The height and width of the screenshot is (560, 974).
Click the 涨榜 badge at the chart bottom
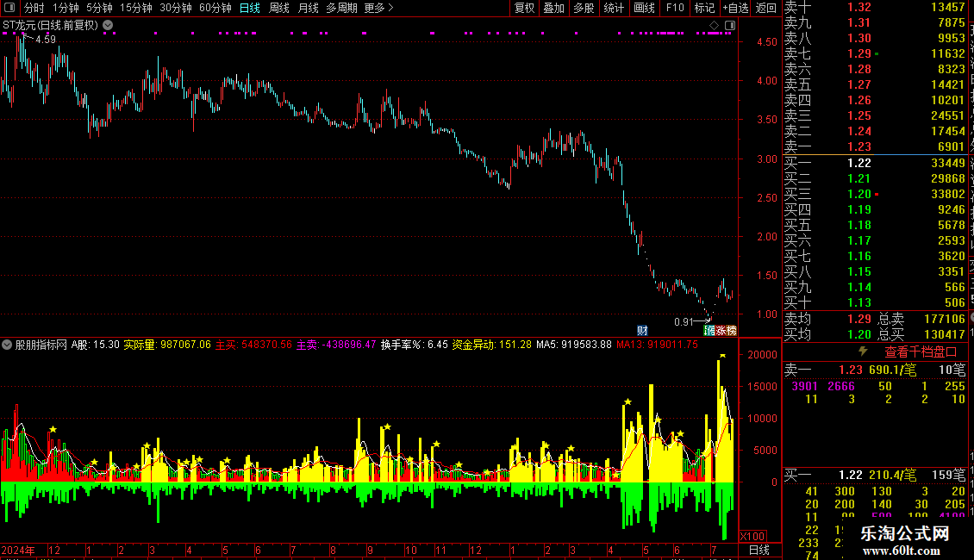pyautogui.click(x=726, y=331)
